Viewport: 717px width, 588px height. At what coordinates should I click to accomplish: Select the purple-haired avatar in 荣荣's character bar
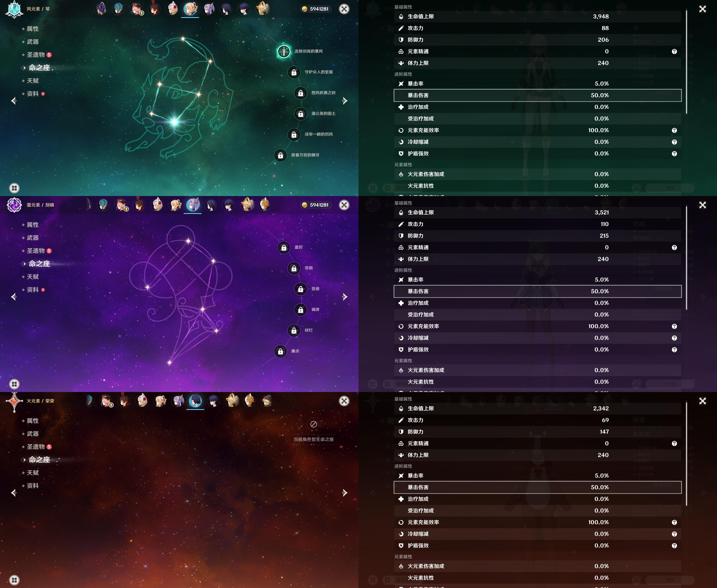(x=178, y=401)
